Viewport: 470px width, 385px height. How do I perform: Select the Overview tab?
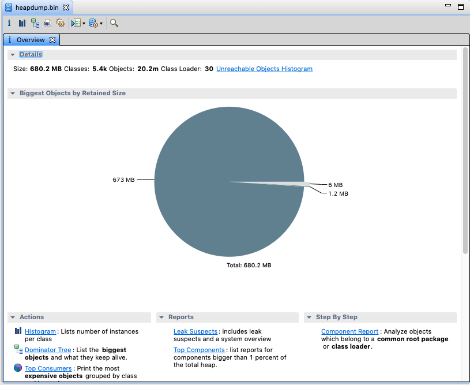(30, 40)
